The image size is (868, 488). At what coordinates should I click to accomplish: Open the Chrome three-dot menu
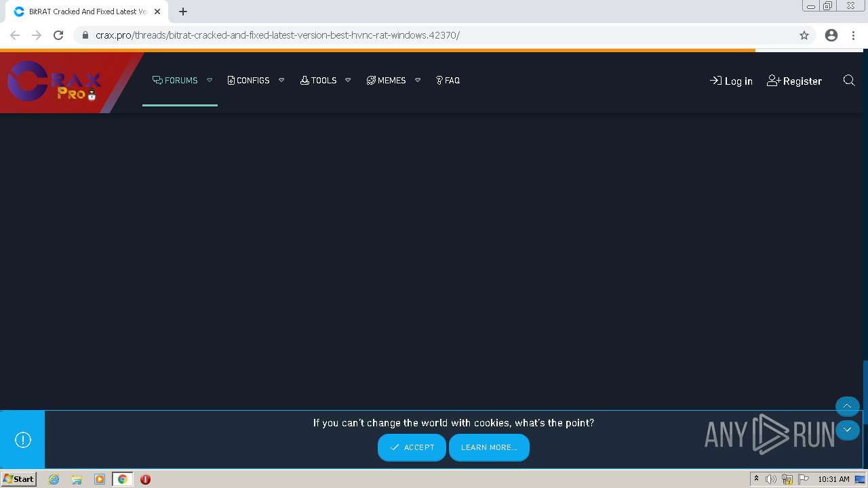854,35
